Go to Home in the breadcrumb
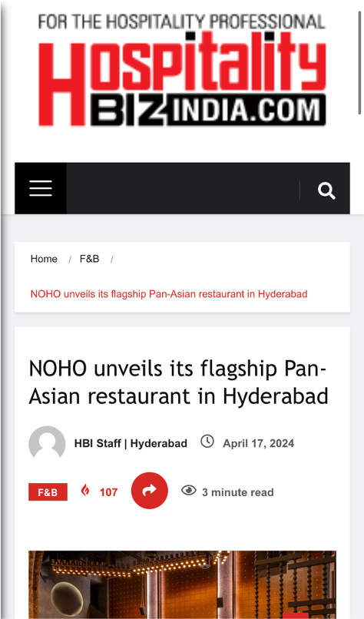The height and width of the screenshot is (619, 364). coord(44,259)
